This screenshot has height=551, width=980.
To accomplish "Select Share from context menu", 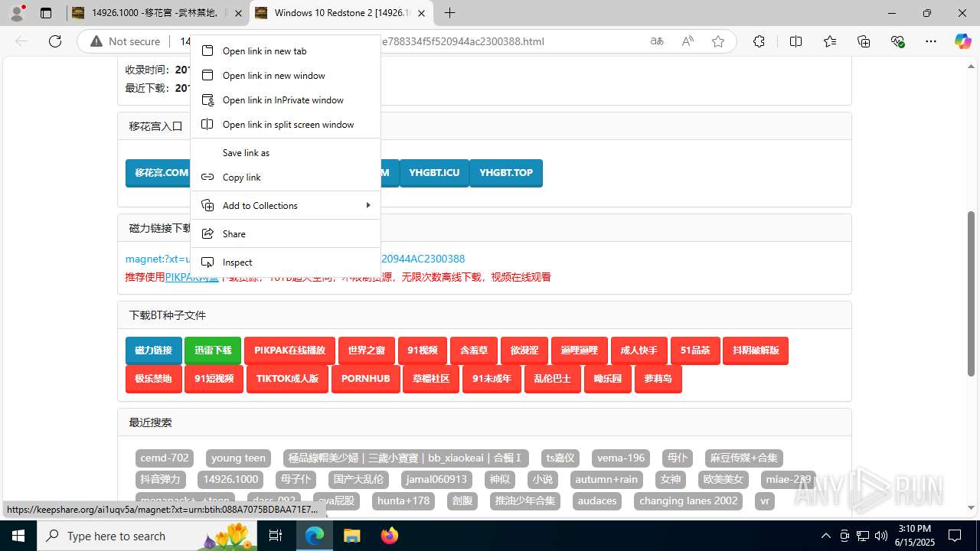I will pos(285,233).
